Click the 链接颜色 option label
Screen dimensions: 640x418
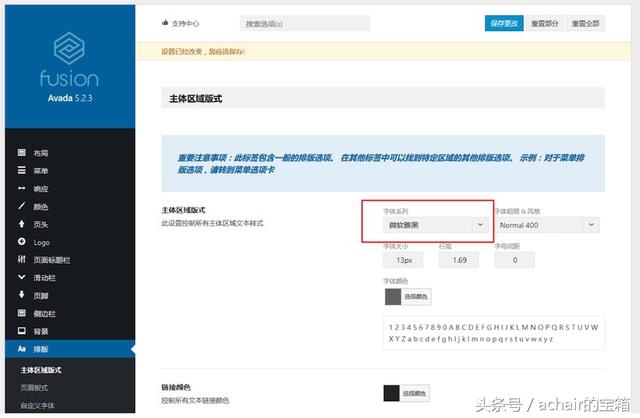coord(176,387)
